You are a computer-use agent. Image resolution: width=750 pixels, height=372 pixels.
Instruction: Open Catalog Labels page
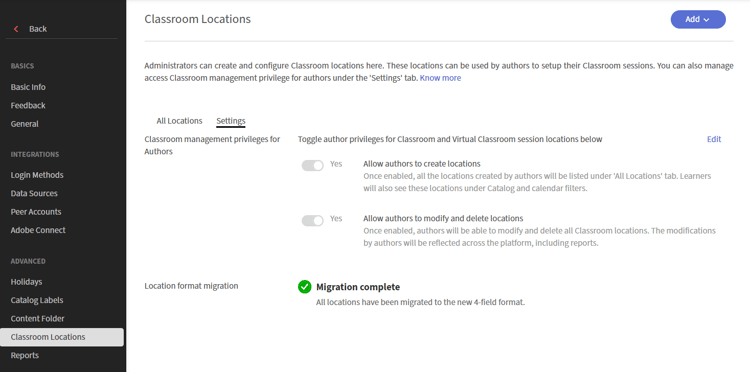(x=37, y=300)
